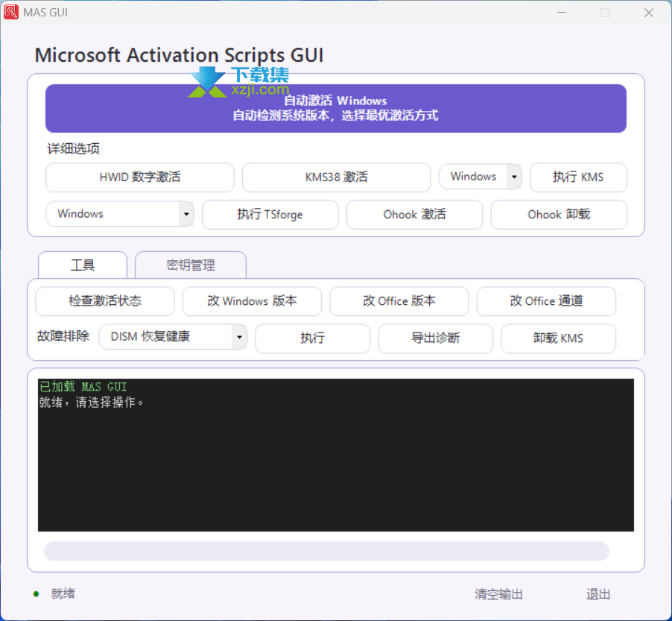Expand the DISM 恢复健康 troubleshooting dropdown
The image size is (672, 621).
pyautogui.click(x=173, y=337)
